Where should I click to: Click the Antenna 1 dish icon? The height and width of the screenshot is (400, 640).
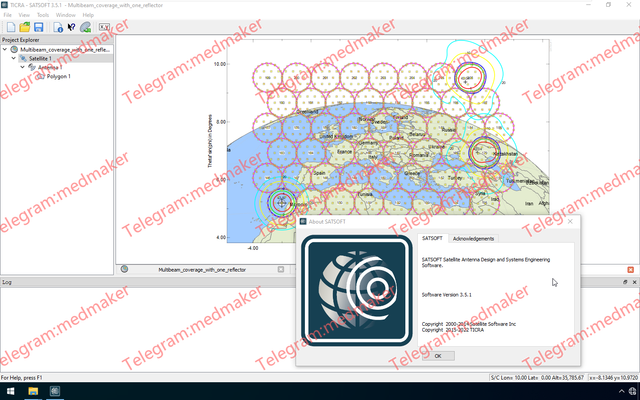pyautogui.click(x=32, y=67)
